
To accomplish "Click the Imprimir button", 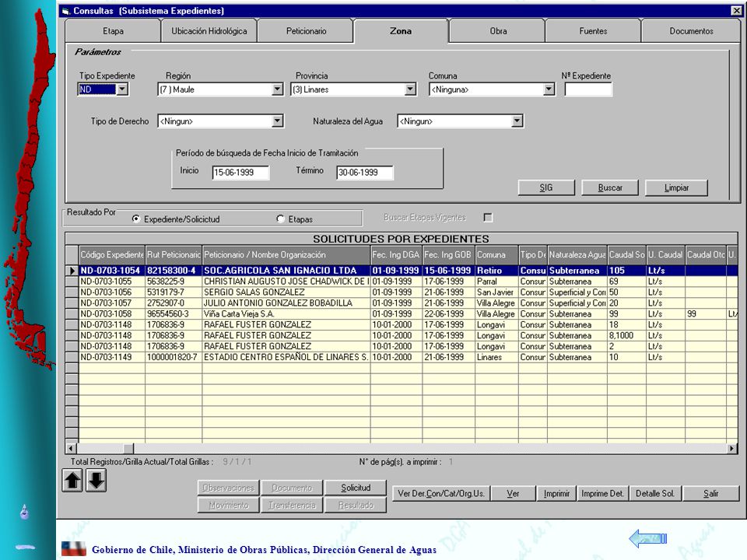I will tap(556, 493).
